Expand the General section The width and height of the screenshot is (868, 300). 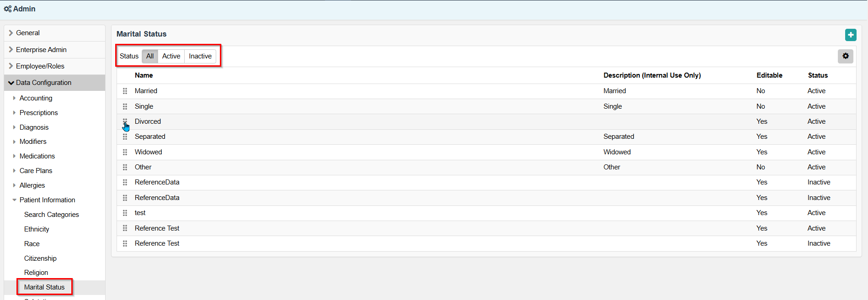pyautogui.click(x=27, y=33)
